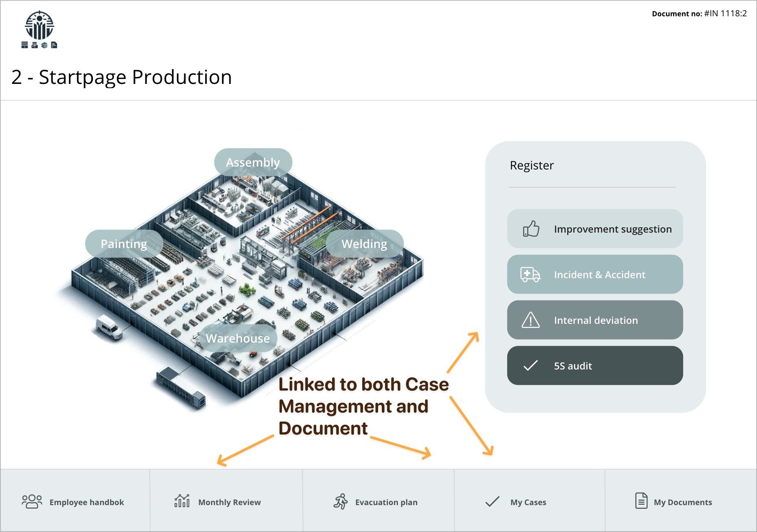Viewport: 757px width, 532px height.
Task: Click the thumbs-up icon for Improvement suggestion
Action: pyautogui.click(x=531, y=229)
